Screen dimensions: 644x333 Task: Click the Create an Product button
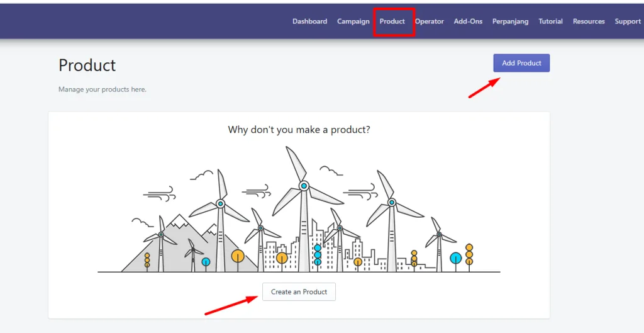[299, 291]
